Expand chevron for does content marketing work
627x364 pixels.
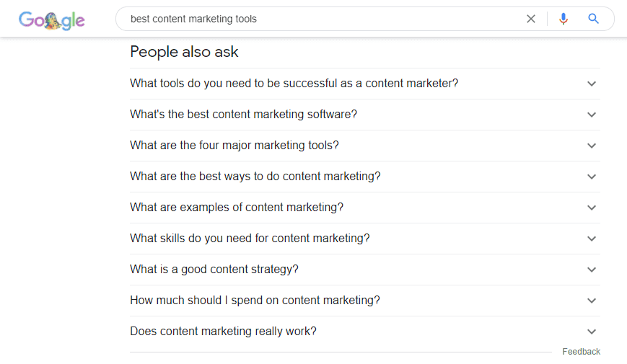pos(592,332)
